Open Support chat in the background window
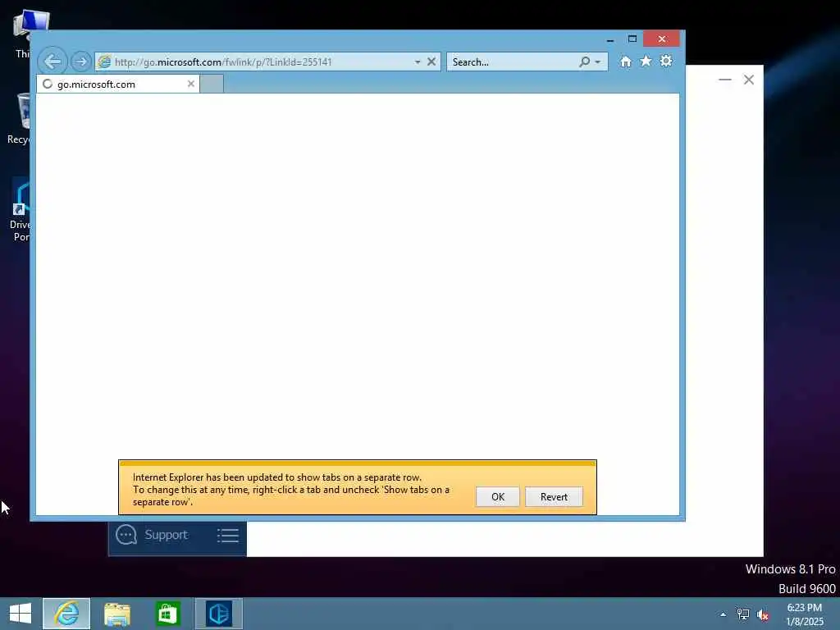 [x=152, y=535]
